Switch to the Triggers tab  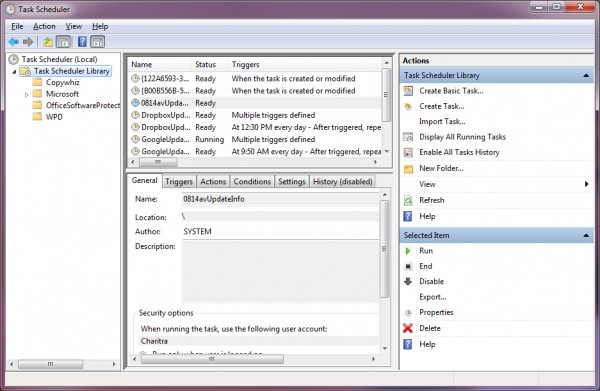pyautogui.click(x=179, y=181)
